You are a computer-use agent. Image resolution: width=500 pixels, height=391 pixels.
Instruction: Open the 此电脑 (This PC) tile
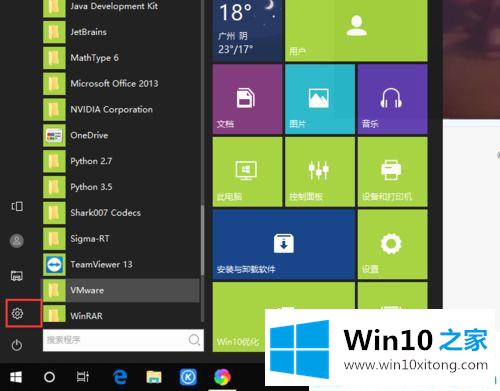coord(247,172)
